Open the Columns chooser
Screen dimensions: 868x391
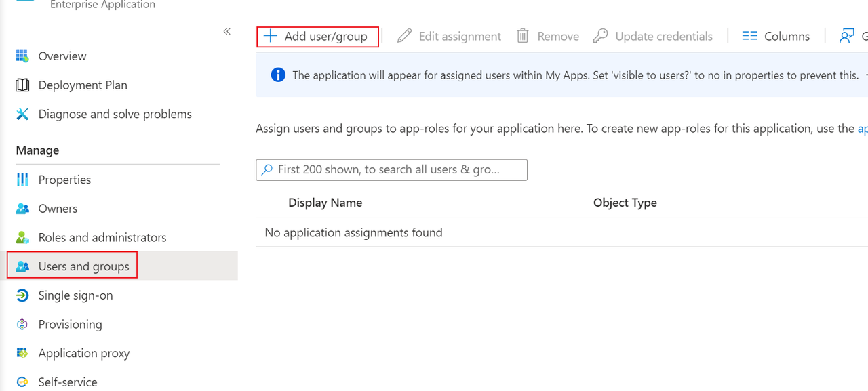[776, 37]
